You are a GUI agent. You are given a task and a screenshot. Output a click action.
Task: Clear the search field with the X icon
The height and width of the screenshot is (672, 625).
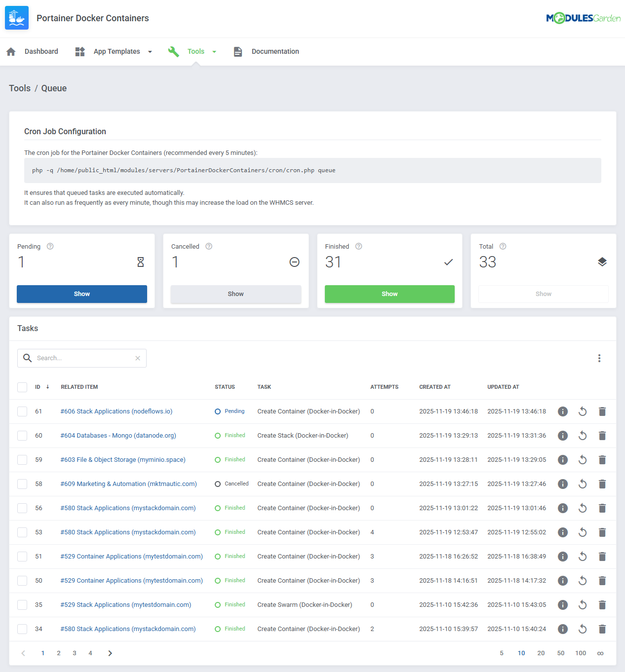tap(138, 358)
